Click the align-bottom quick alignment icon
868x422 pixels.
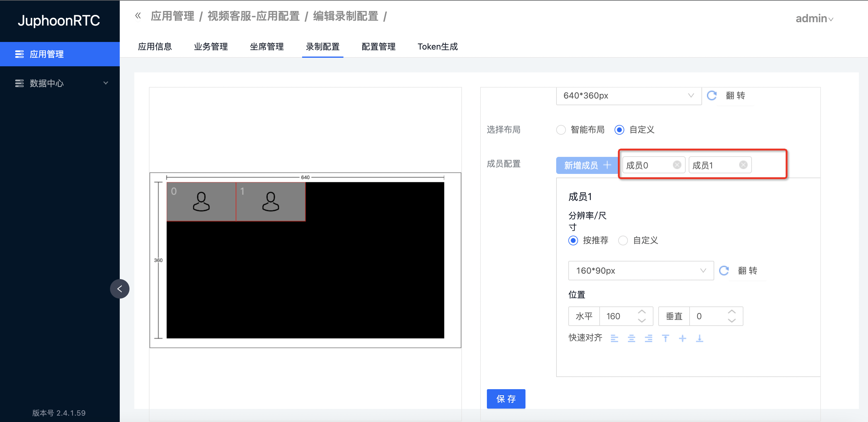(700, 338)
